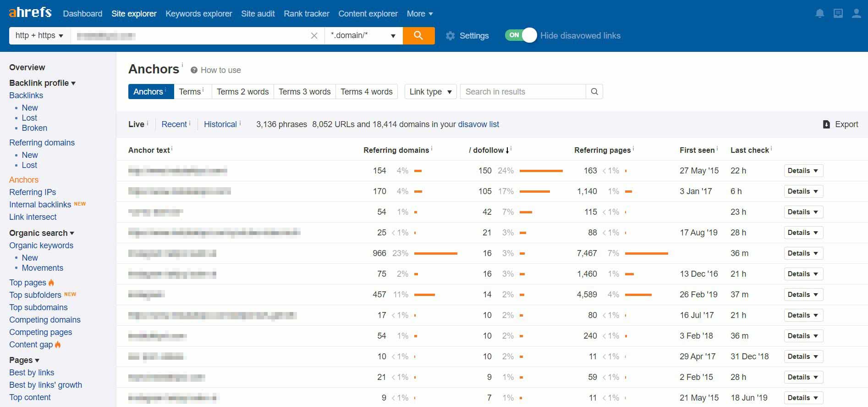Open Best by links' growth in sidebar
This screenshot has height=407, width=868.
pyautogui.click(x=46, y=385)
